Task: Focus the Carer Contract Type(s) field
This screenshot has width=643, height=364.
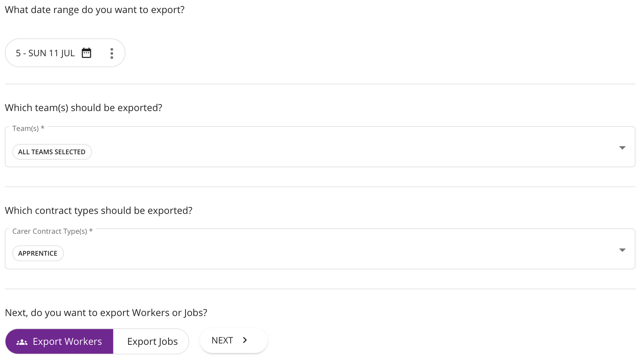Action: point(320,249)
